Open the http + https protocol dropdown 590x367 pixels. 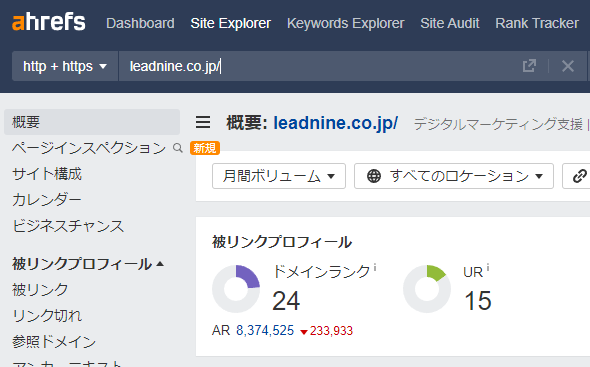(x=65, y=66)
